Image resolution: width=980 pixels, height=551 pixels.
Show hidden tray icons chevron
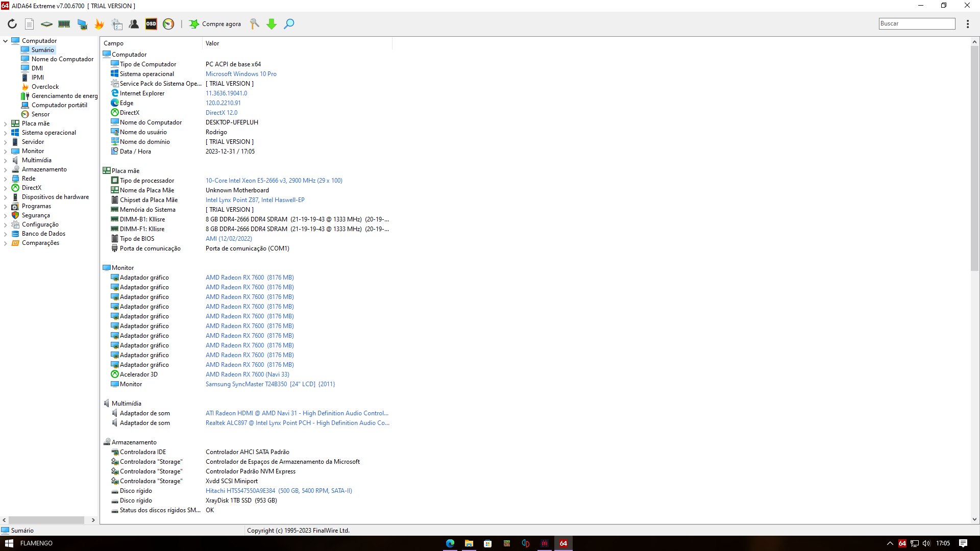tap(890, 543)
